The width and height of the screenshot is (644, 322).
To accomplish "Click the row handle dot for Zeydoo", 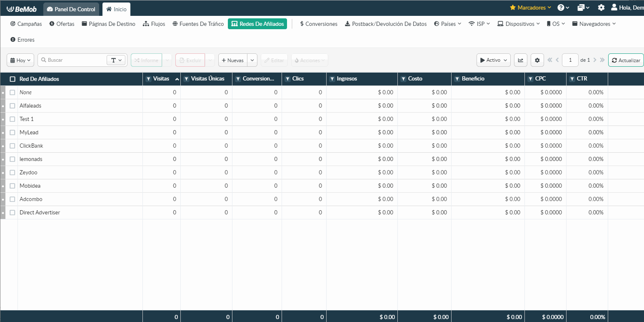I will [3, 173].
